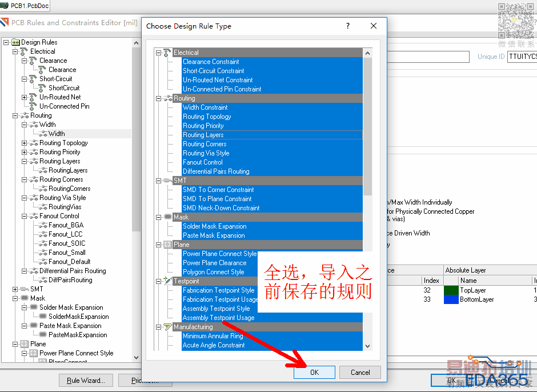Click the Routing category icon in dialog

(x=167, y=98)
